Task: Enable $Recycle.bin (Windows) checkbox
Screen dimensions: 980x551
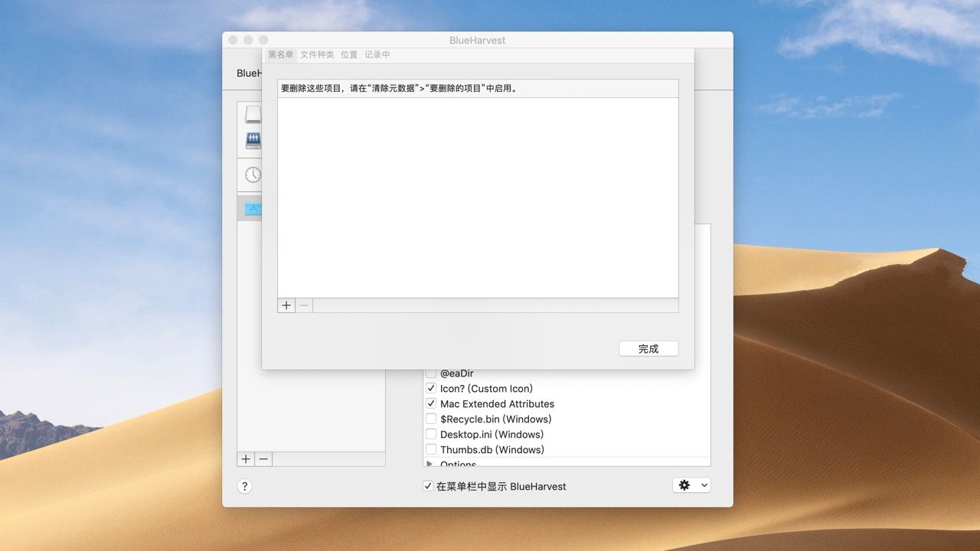Action: (x=431, y=419)
